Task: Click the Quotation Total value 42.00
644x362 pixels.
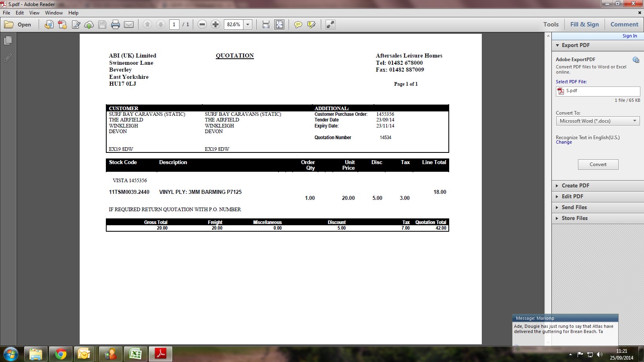Action: [x=441, y=228]
